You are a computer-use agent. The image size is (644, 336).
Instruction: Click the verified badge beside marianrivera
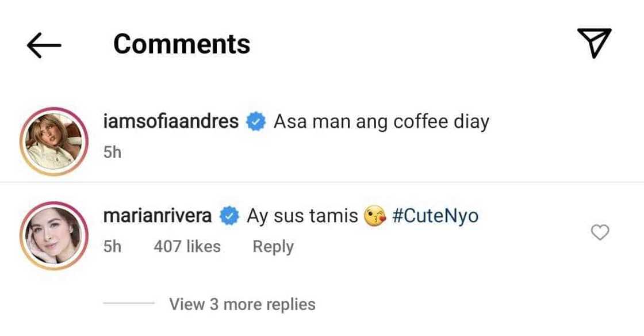click(229, 215)
